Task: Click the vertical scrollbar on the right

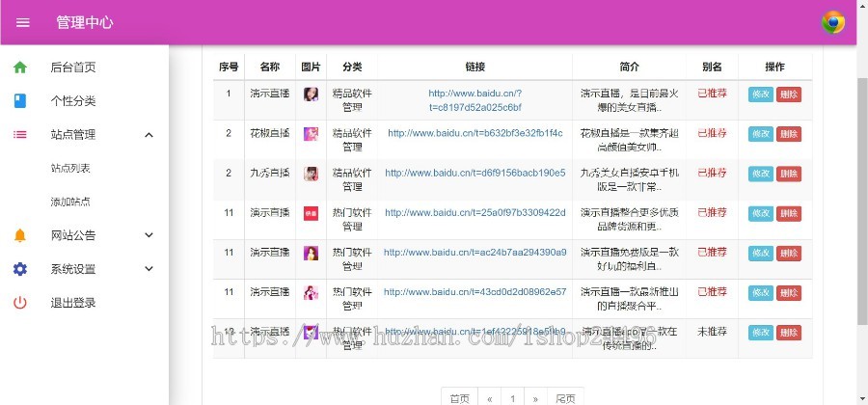Action: [x=862, y=193]
